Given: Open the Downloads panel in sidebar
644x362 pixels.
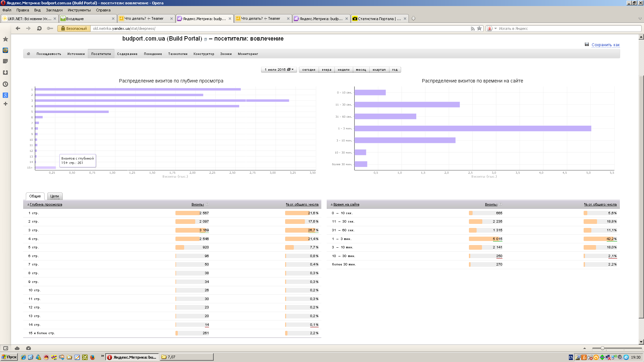Looking at the screenshot, I should pyautogui.click(x=5, y=73).
